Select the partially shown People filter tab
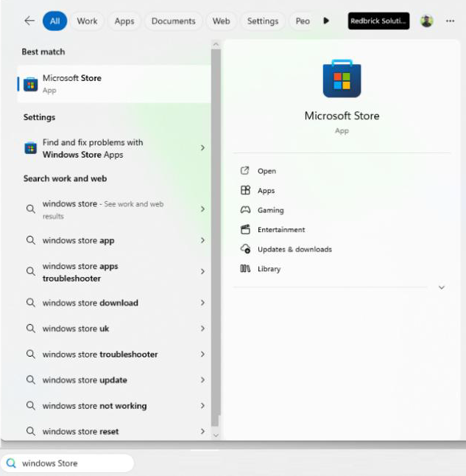Image resolution: width=466 pixels, height=476 pixels. coord(303,21)
